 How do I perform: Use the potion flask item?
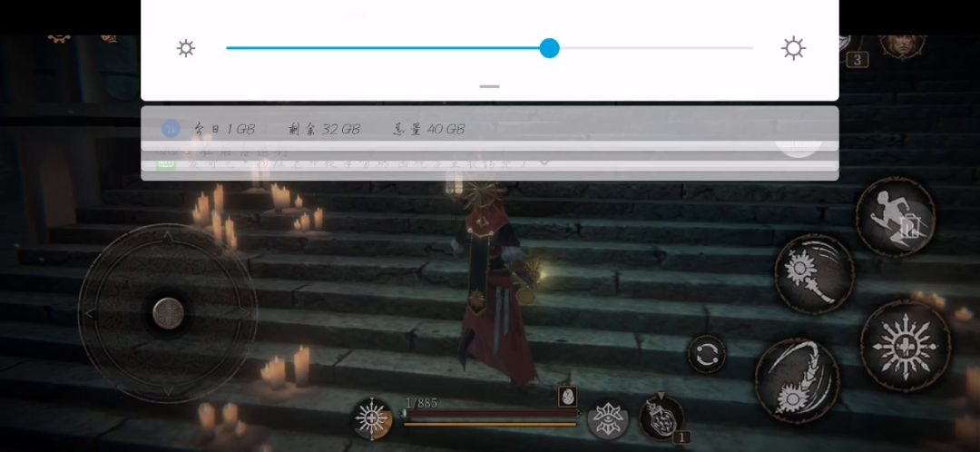pyautogui.click(x=660, y=417)
